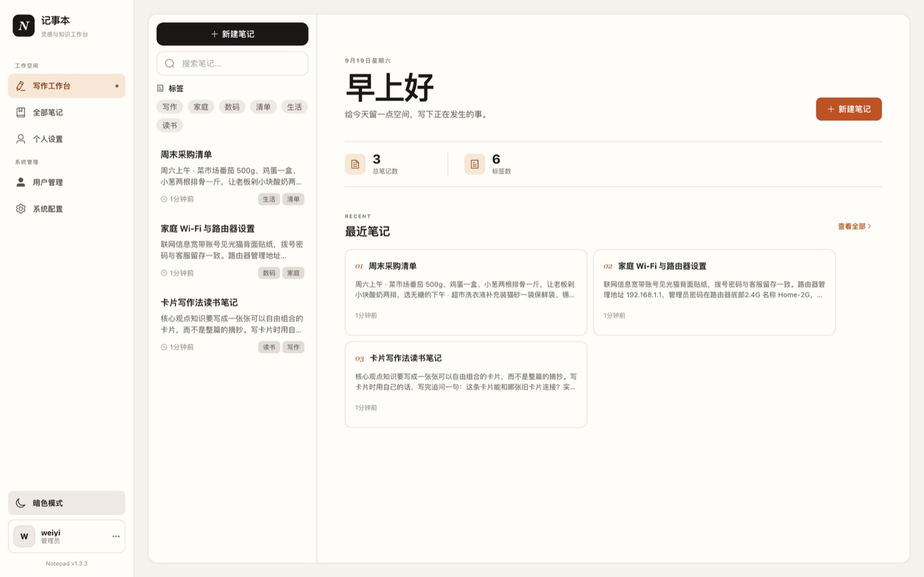Click the 记事本 N logo icon
The height and width of the screenshot is (577, 924).
pyautogui.click(x=23, y=26)
